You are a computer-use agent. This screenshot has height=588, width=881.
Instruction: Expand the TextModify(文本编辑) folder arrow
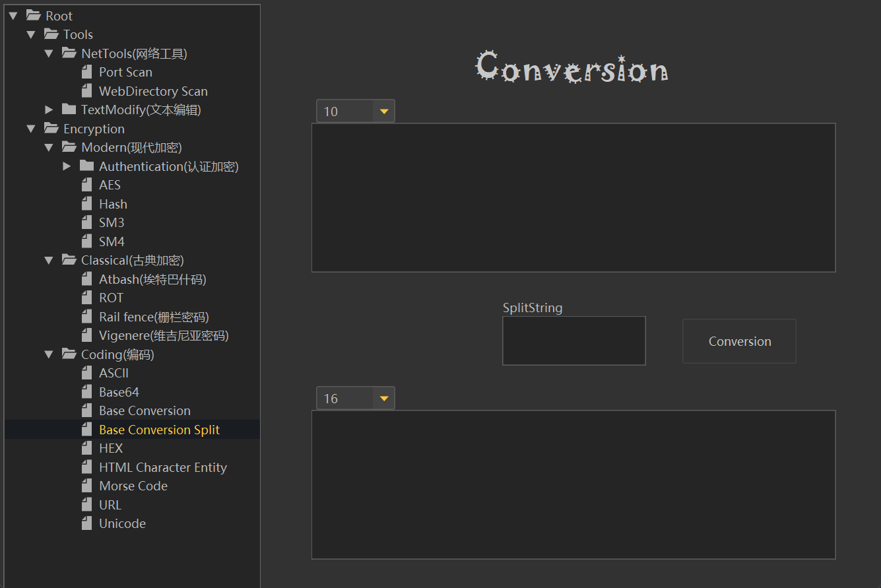pyautogui.click(x=49, y=110)
